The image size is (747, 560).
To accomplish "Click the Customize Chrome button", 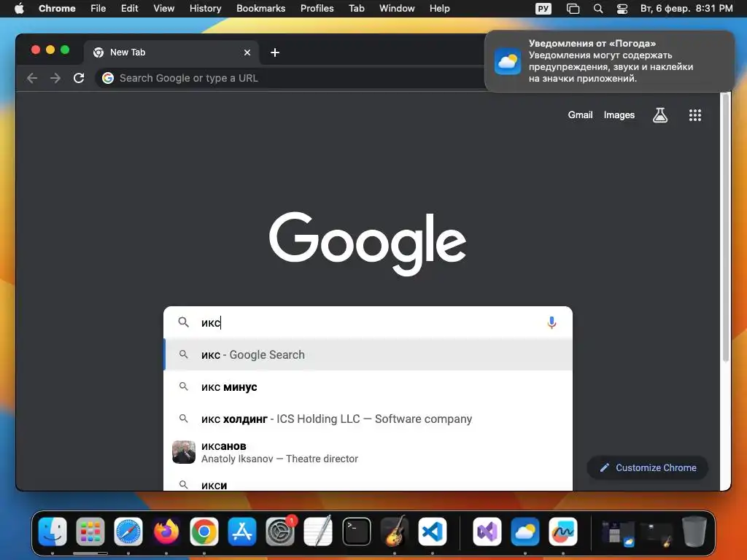I will click(648, 467).
